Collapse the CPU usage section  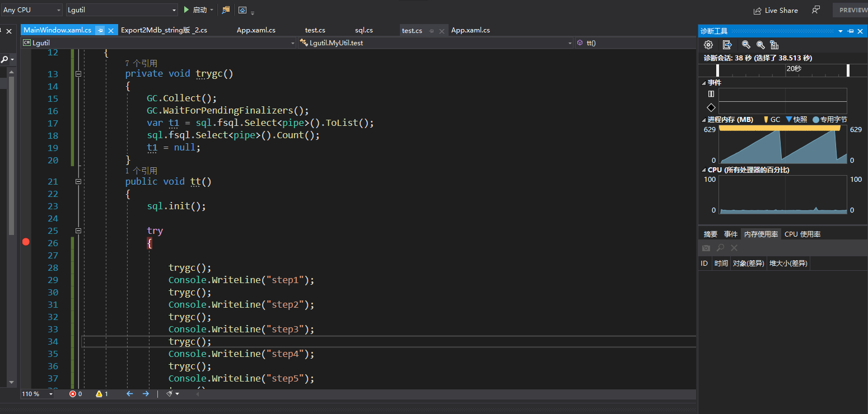pos(704,170)
